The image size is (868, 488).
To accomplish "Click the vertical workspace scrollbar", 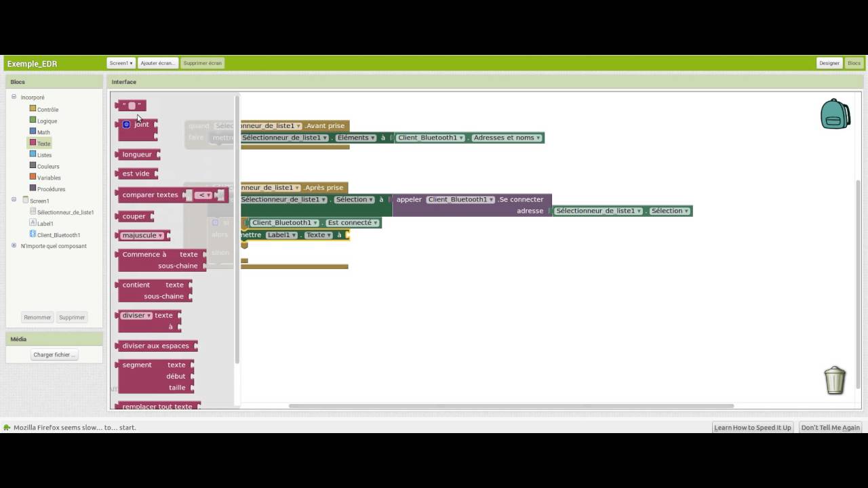I will click(859, 285).
